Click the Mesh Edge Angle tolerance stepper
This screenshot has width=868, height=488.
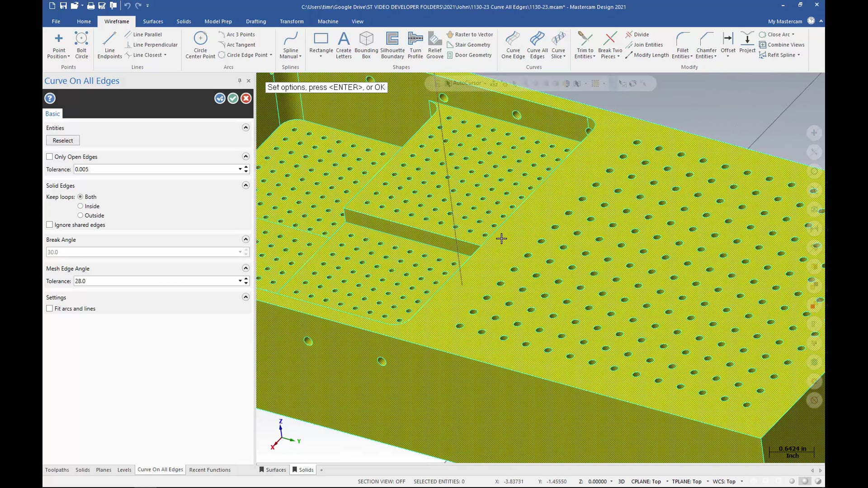[245, 281]
